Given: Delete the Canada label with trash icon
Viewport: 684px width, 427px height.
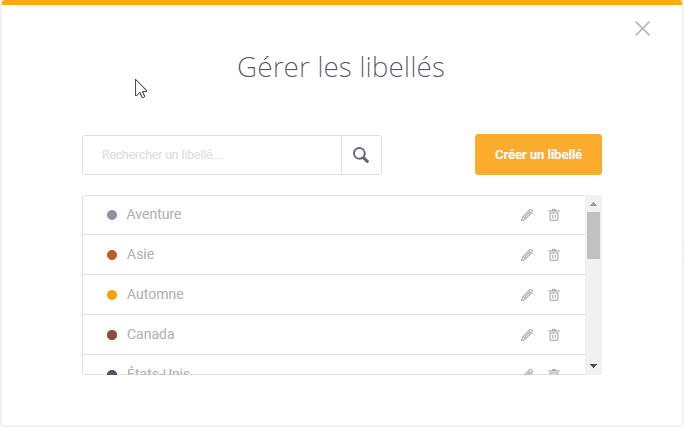Looking at the screenshot, I should pos(554,335).
